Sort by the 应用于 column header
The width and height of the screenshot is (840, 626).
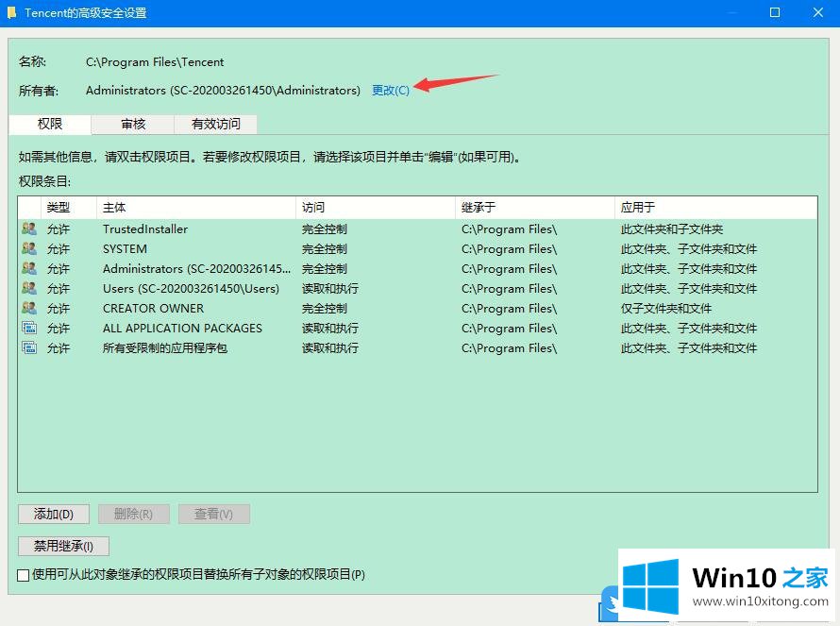point(715,208)
